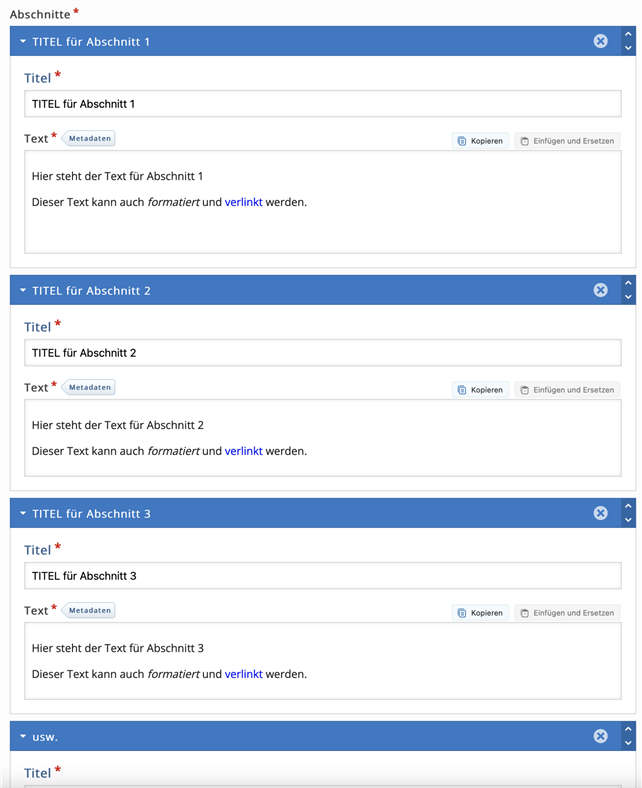Click the 'verlinkt' link in Abschnitt 1 text
The width and height of the screenshot is (642, 788).
coord(243,202)
